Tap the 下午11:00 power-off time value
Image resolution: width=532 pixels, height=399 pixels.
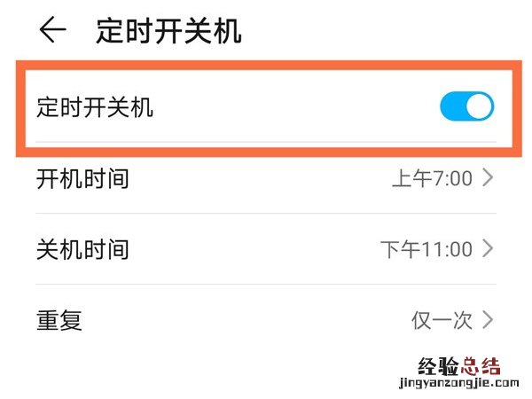[x=426, y=249]
